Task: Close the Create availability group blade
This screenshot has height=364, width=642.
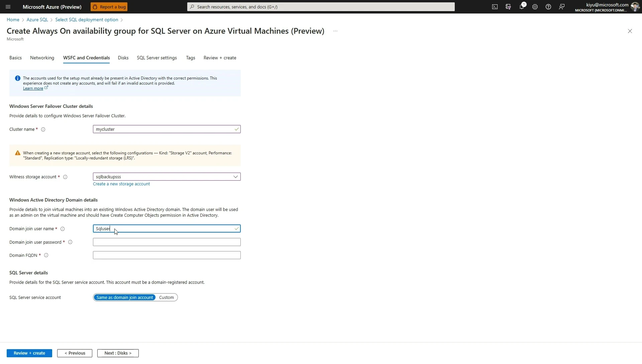Action: [x=630, y=31]
